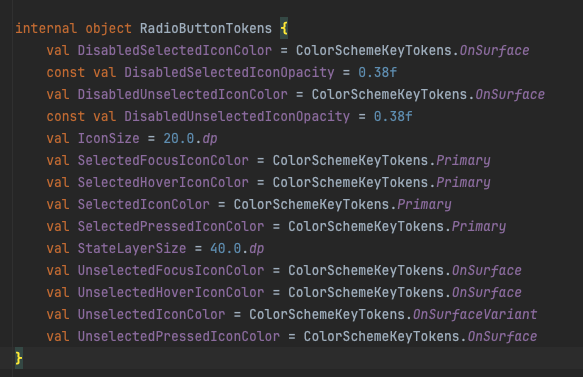Viewport: 583px width, 377px height.
Task: Click the opening curly brace
Action: pyautogui.click(x=284, y=28)
